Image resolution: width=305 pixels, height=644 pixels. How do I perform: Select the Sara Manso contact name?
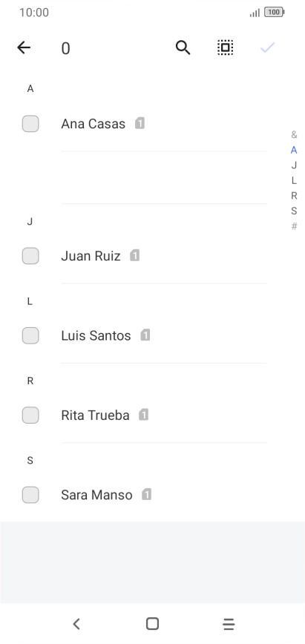coord(96,495)
